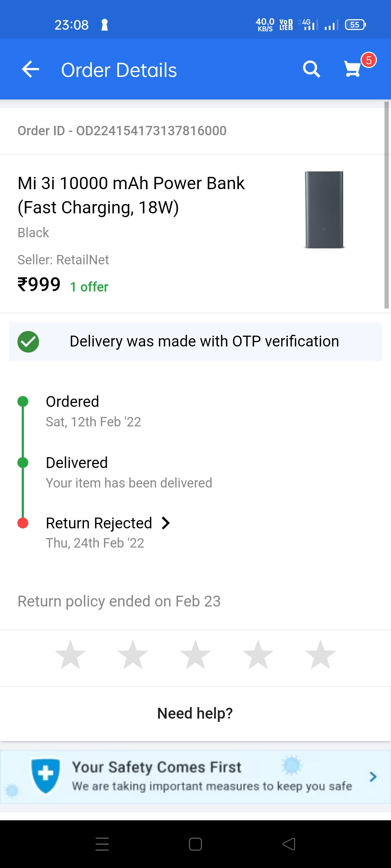Rate the product four stars
Viewport: 391px width, 868px height.
(258, 655)
